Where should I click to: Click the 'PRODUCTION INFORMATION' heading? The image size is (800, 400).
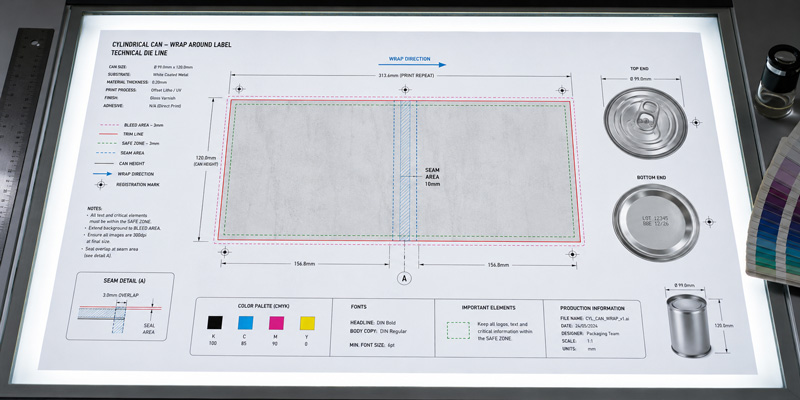tap(592, 308)
